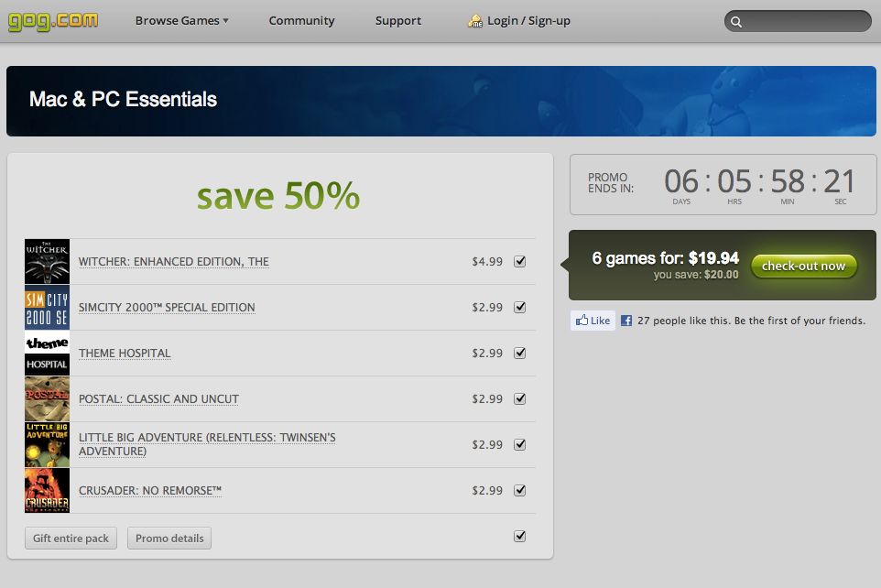Click the $2.99 price for Theme Hospital
The width and height of the screenshot is (881, 588).
coord(487,353)
